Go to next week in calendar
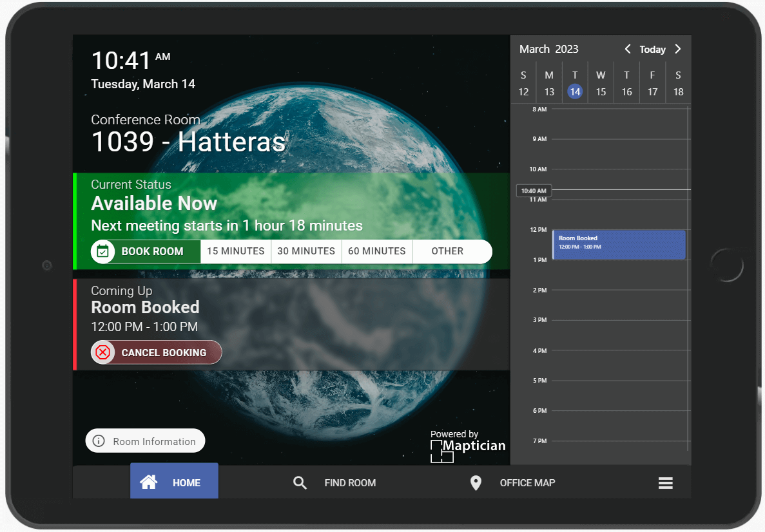The image size is (765, 532). (x=678, y=49)
